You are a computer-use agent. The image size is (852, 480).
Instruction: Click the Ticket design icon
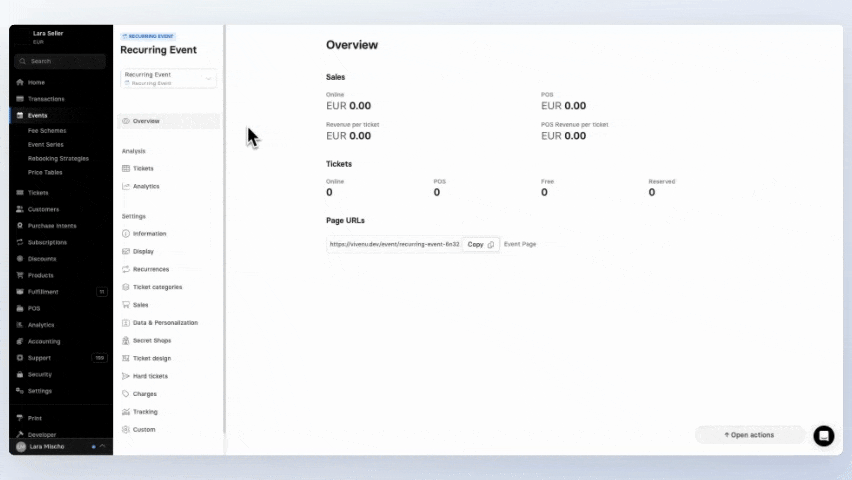(x=125, y=358)
